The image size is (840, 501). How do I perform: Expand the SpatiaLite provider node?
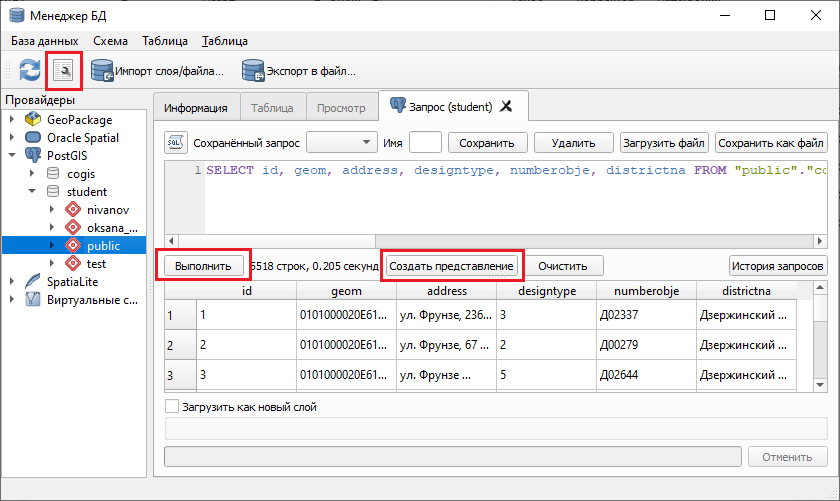(x=11, y=281)
